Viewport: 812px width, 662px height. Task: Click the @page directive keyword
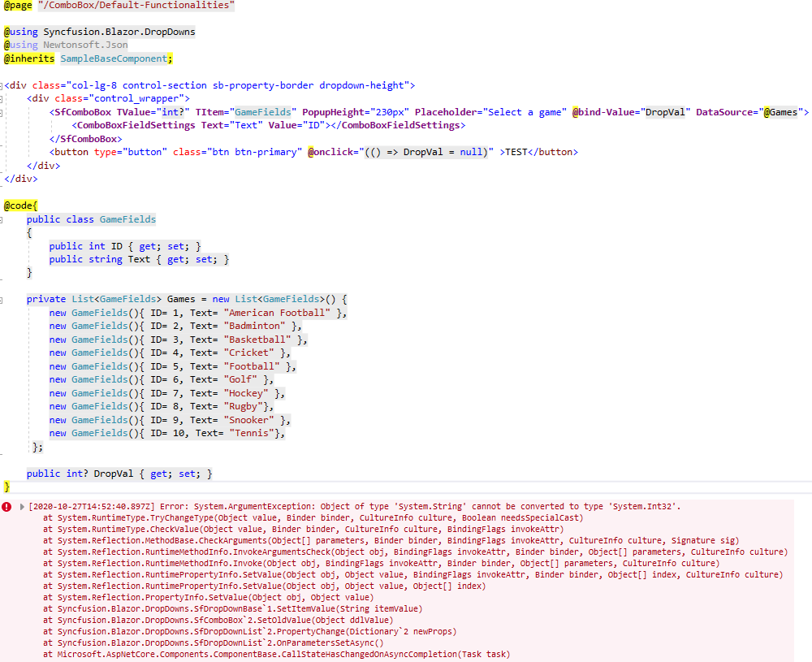(18, 6)
